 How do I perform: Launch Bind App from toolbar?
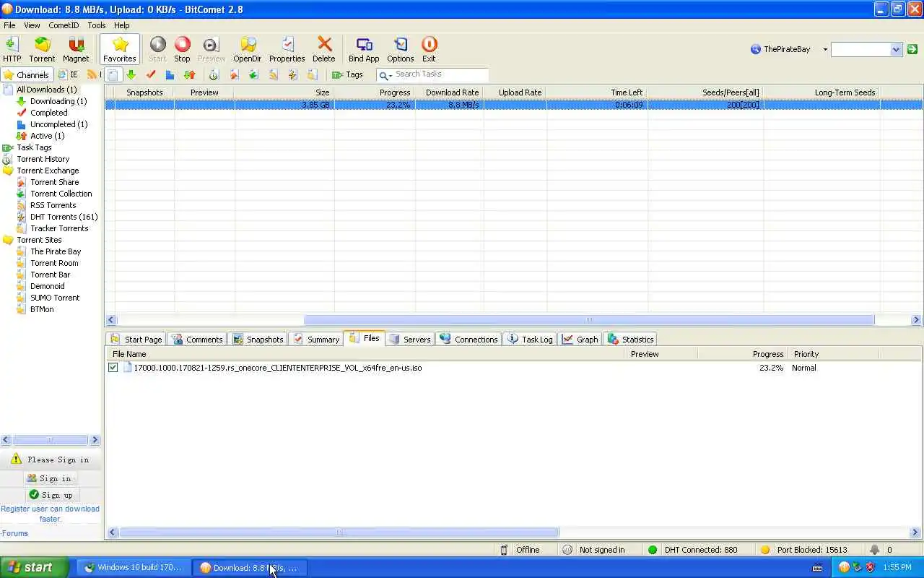click(364, 49)
